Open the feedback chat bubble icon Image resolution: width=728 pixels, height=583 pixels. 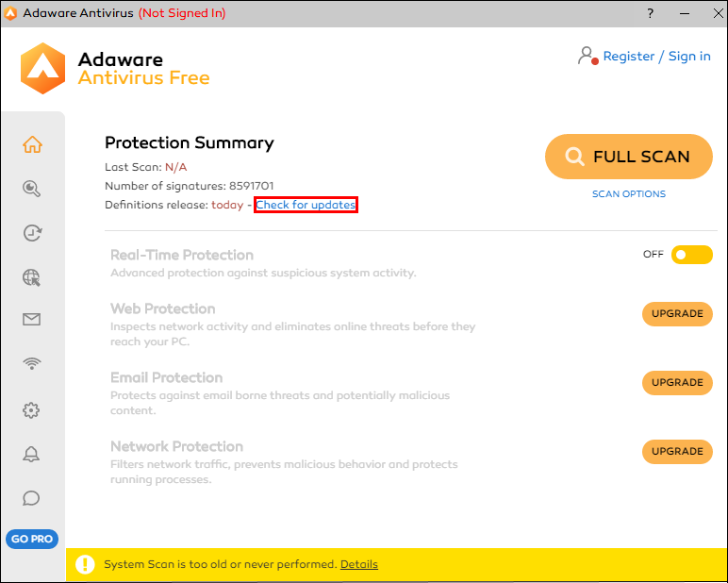click(31, 498)
